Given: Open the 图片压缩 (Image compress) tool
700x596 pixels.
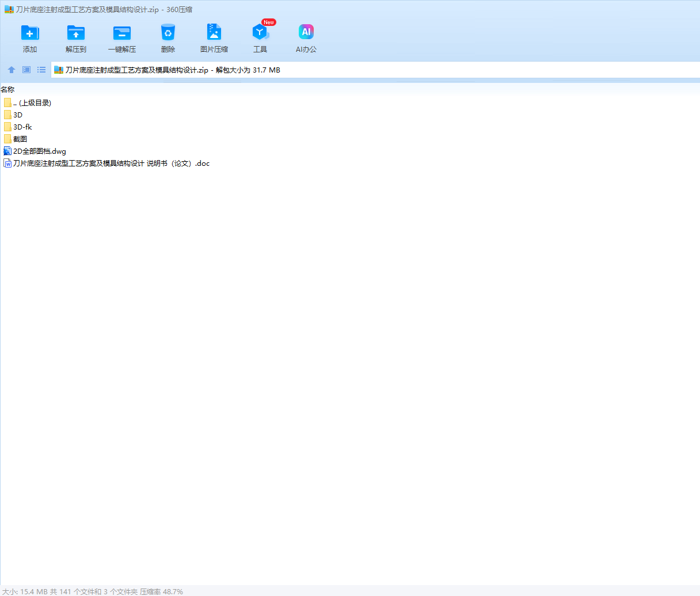Looking at the screenshot, I should (214, 38).
